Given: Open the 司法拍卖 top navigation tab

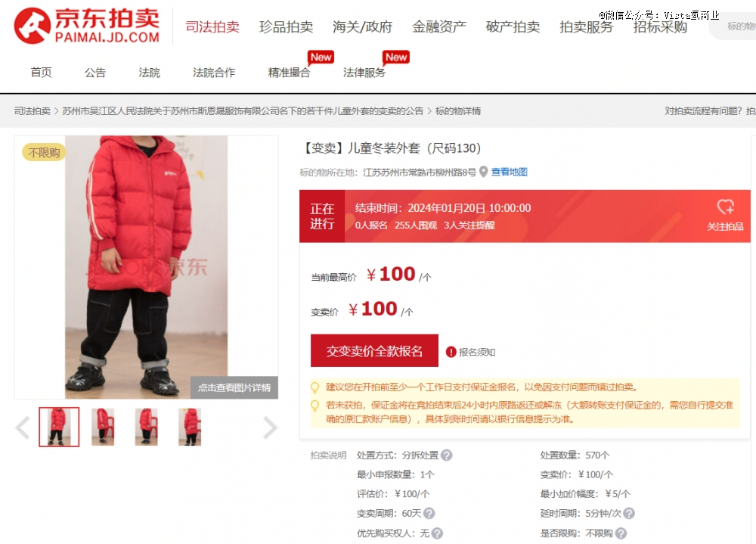Looking at the screenshot, I should 212,26.
